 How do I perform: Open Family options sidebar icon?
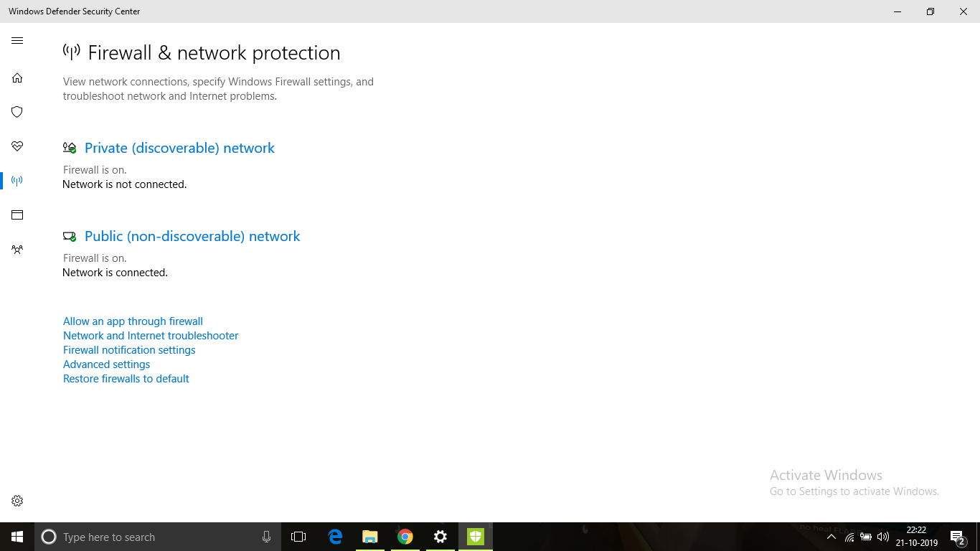pyautogui.click(x=17, y=250)
